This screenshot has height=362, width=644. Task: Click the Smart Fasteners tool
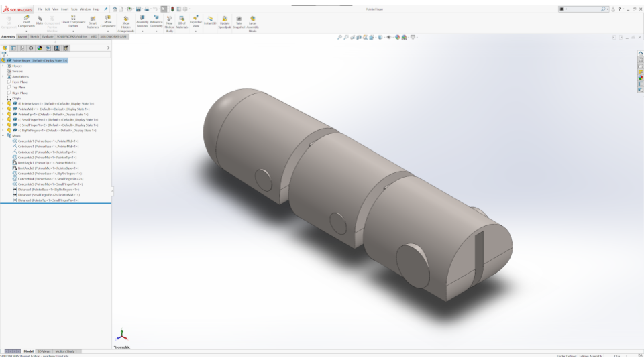(x=93, y=22)
